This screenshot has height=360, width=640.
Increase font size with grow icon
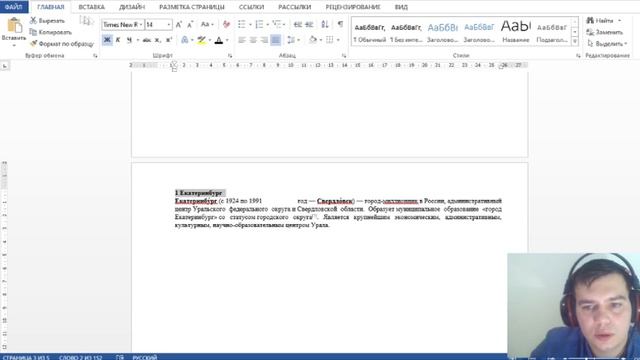point(179,25)
